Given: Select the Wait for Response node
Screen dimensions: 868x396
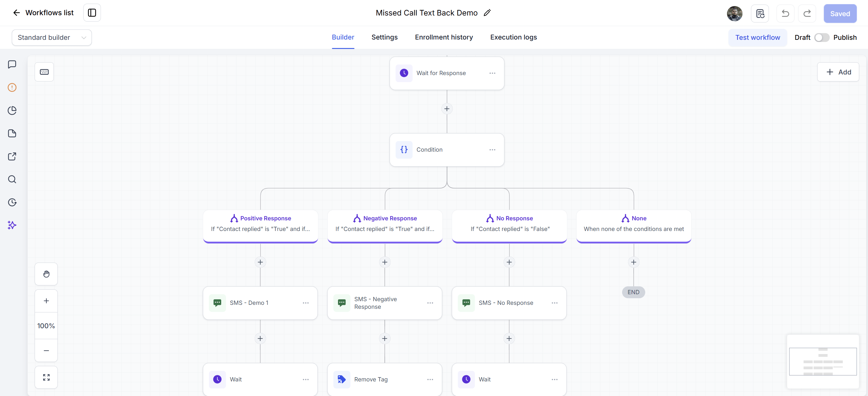Looking at the screenshot, I should tap(446, 73).
